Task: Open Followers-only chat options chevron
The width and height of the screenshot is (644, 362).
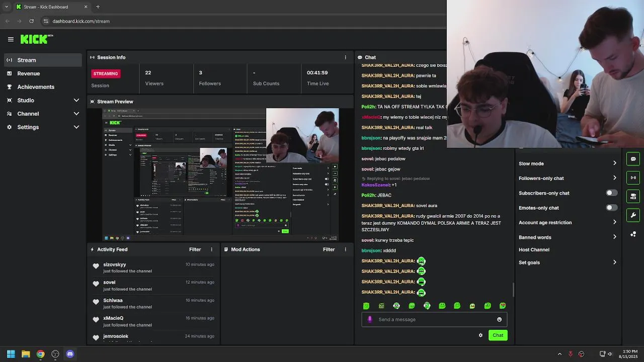Action: pyautogui.click(x=614, y=178)
